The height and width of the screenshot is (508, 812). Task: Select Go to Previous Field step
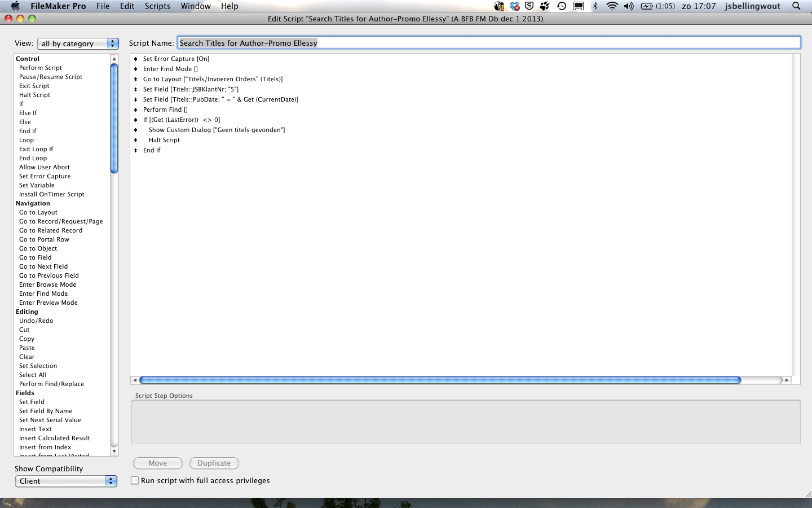[x=49, y=275]
